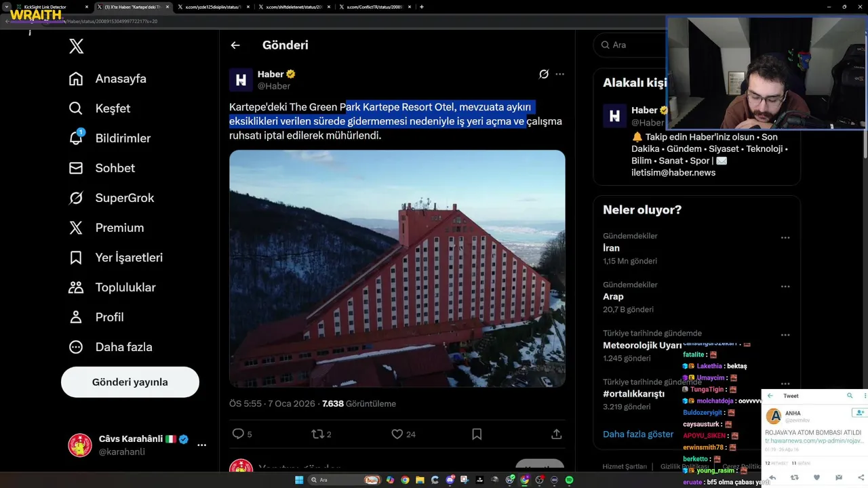Open Câvs Karahânli account switcher
Viewport: 868px width, 488px height.
(138, 445)
